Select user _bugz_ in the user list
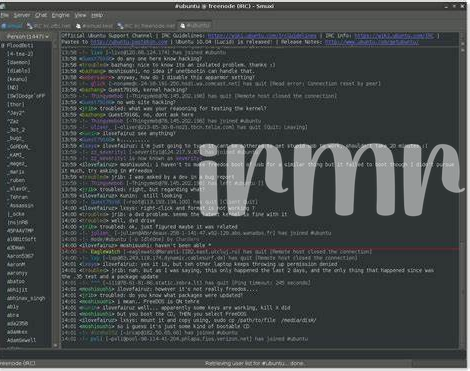 15,138
